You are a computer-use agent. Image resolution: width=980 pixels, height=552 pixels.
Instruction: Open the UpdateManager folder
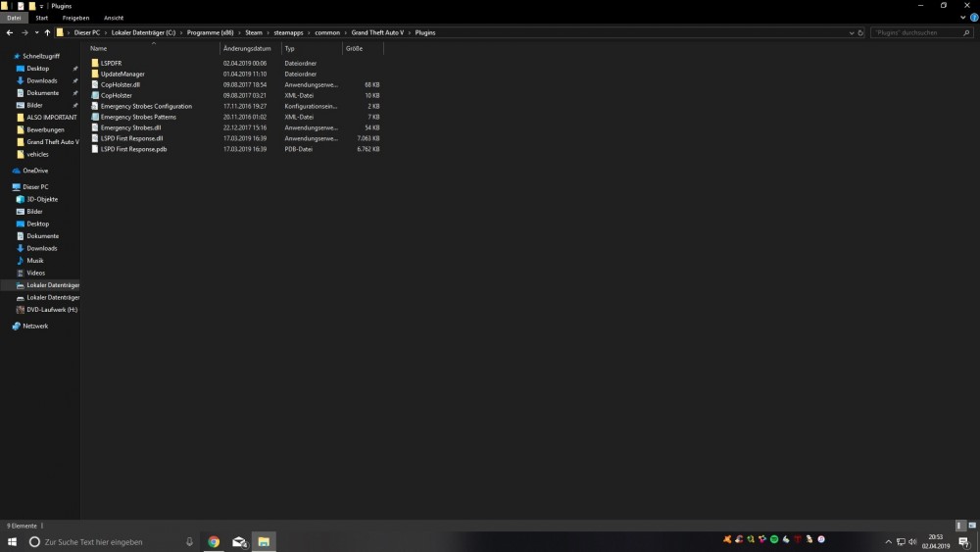pyautogui.click(x=122, y=74)
